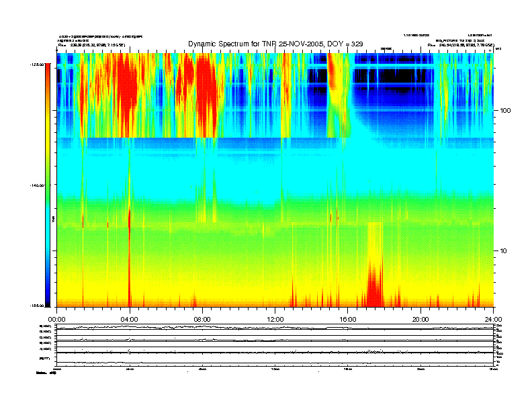The height and width of the screenshot is (411, 532).
Task: Click the "100" frequency axis label
Action: coord(505,111)
